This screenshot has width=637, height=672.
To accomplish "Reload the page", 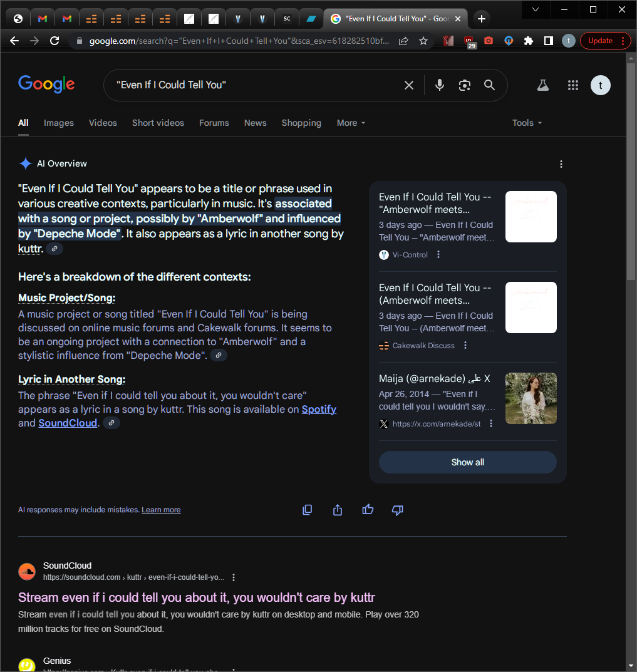I will (54, 41).
